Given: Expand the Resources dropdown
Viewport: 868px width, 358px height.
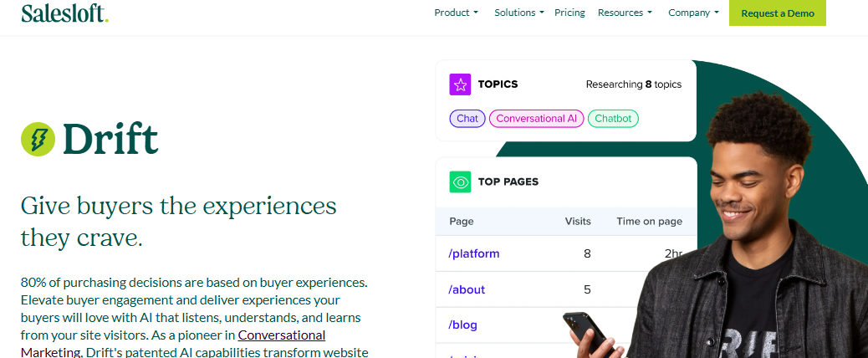Looking at the screenshot, I should point(625,13).
